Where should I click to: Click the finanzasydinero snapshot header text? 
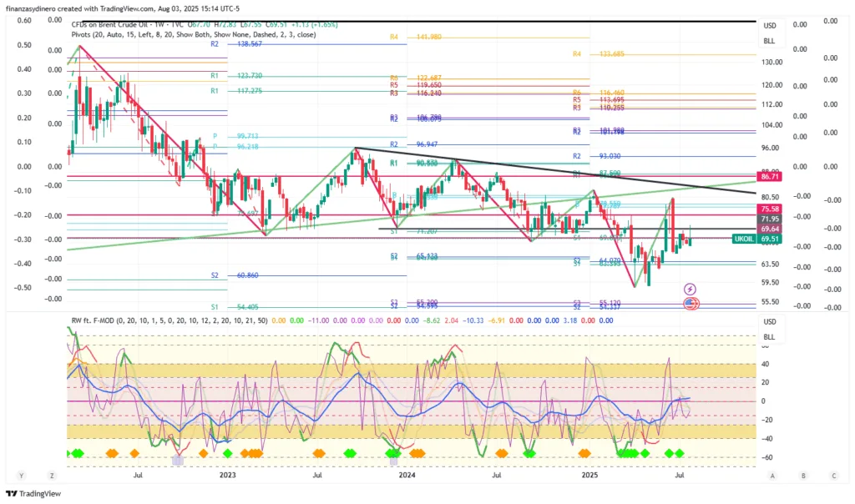(x=123, y=8)
